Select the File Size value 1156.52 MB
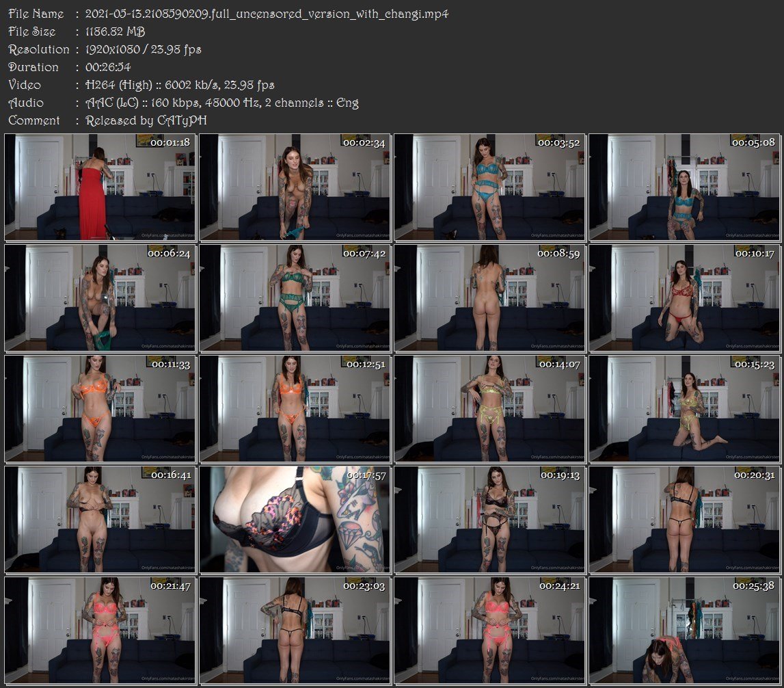The width and height of the screenshot is (784, 688). pos(115,31)
